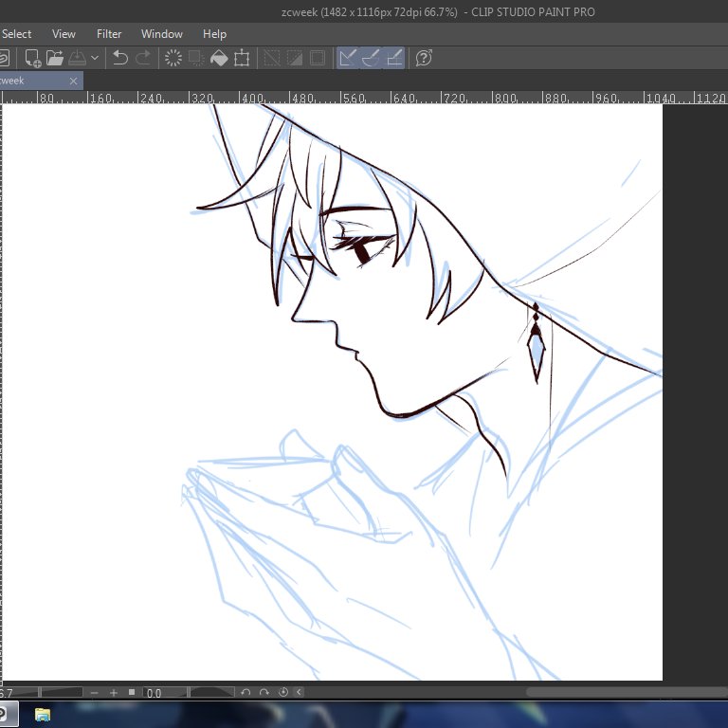Screen dimensions: 728x728
Task: Open File Explorer from the taskbar
Action: coord(43,714)
